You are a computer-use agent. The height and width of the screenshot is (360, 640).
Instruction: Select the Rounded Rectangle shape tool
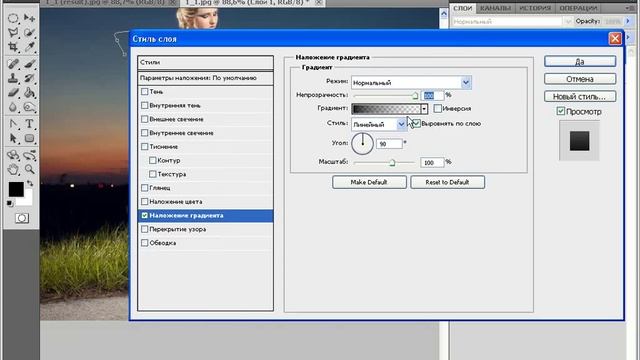29,138
